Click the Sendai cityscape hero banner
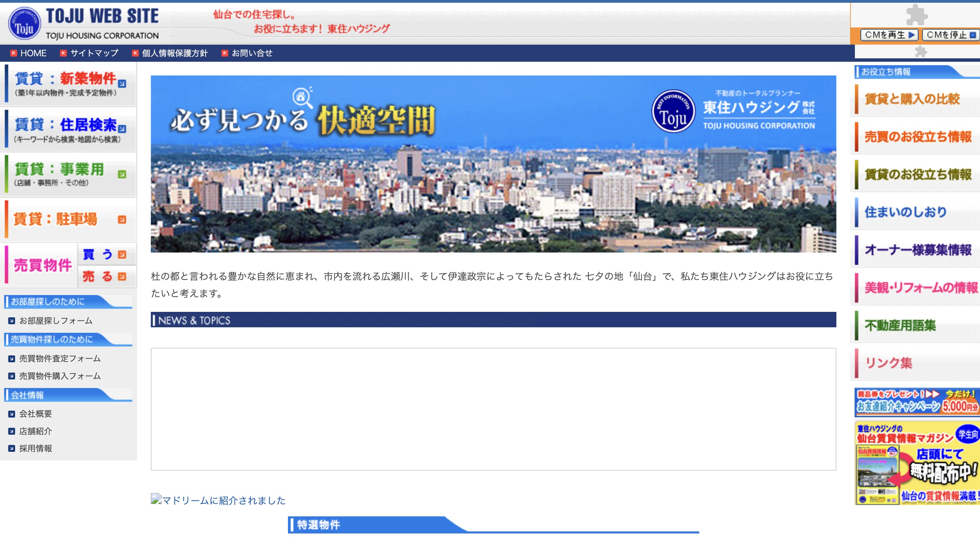This screenshot has width=980, height=540. click(493, 164)
